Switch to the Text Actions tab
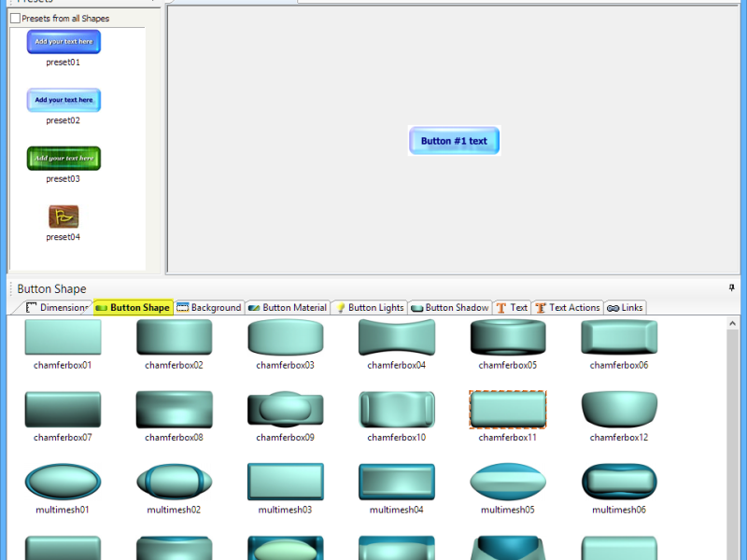Screen dimensions: 747x560 point(568,308)
